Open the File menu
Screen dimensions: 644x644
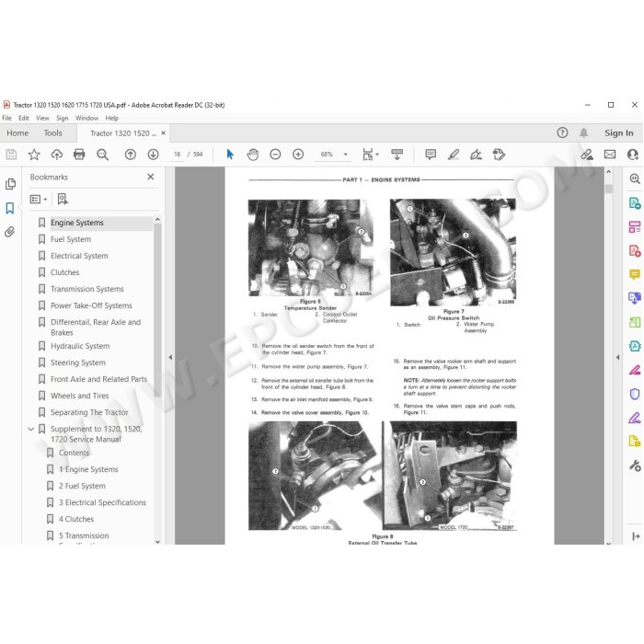click(x=7, y=118)
